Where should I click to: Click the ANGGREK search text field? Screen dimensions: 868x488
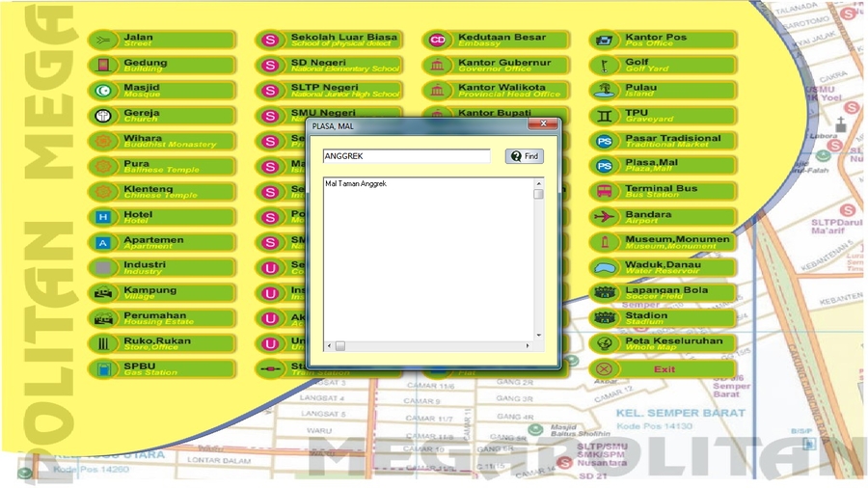(x=406, y=156)
